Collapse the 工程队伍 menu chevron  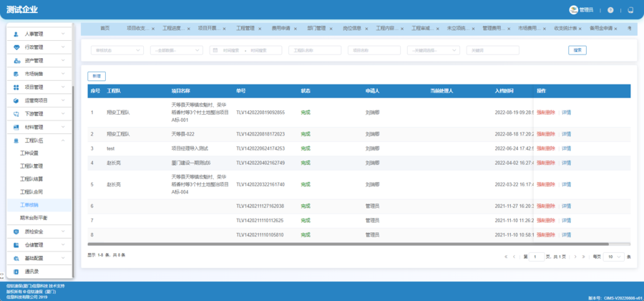click(x=63, y=140)
